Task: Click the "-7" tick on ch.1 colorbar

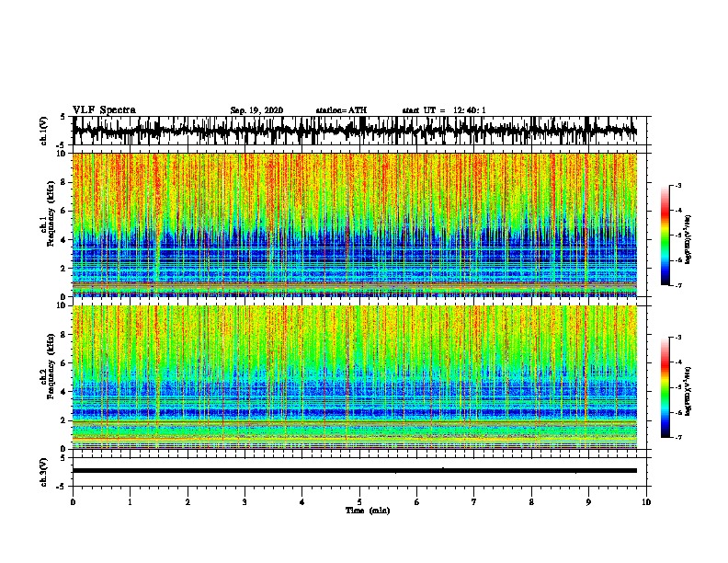Action: (x=678, y=285)
